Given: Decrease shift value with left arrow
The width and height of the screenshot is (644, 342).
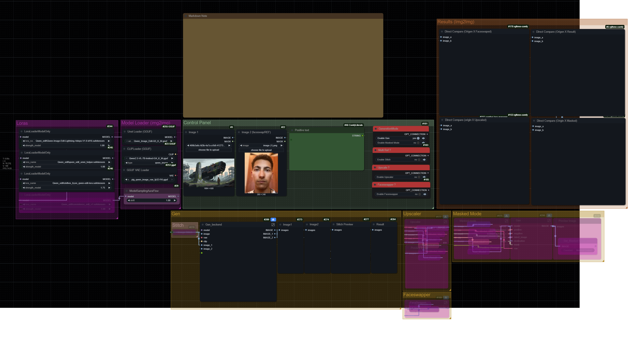Looking at the screenshot, I should pyautogui.click(x=129, y=200).
